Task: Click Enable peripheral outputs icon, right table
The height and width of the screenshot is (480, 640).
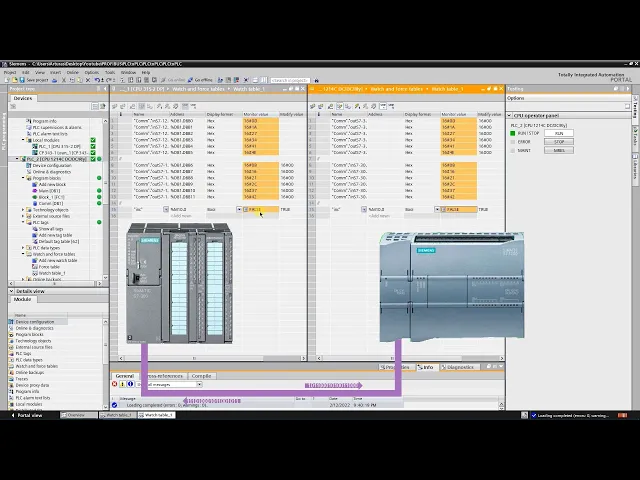Action: (373, 106)
